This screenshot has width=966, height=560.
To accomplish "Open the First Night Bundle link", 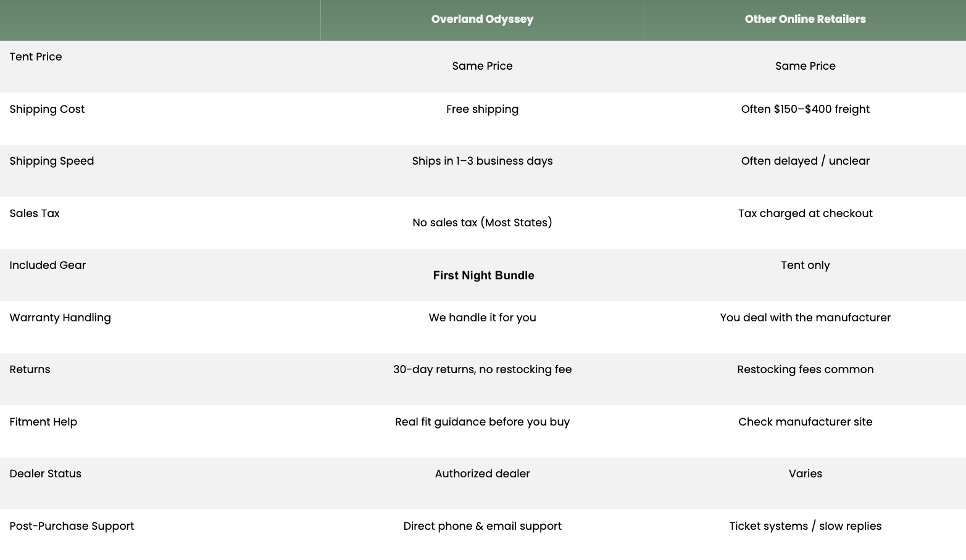I will point(483,276).
